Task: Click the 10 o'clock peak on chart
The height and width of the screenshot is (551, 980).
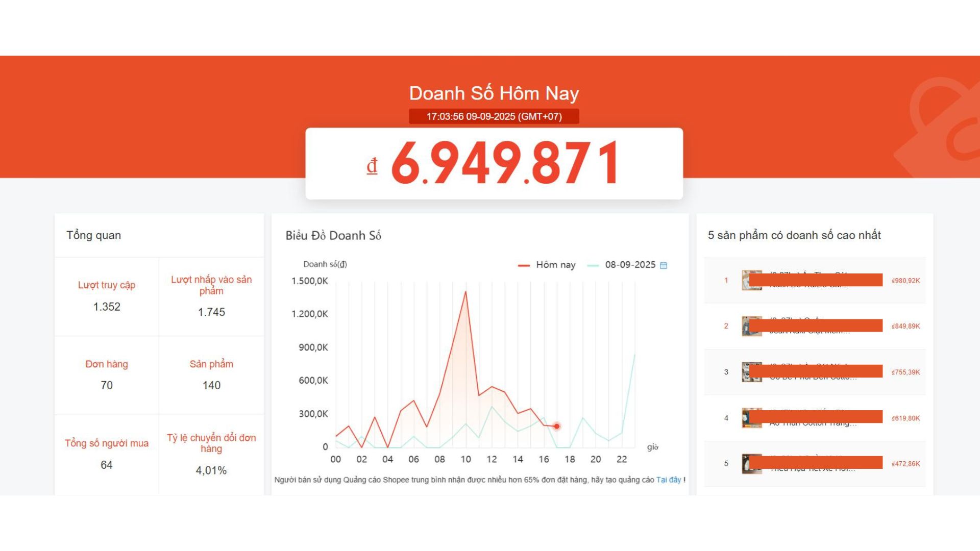Action: tap(465, 292)
